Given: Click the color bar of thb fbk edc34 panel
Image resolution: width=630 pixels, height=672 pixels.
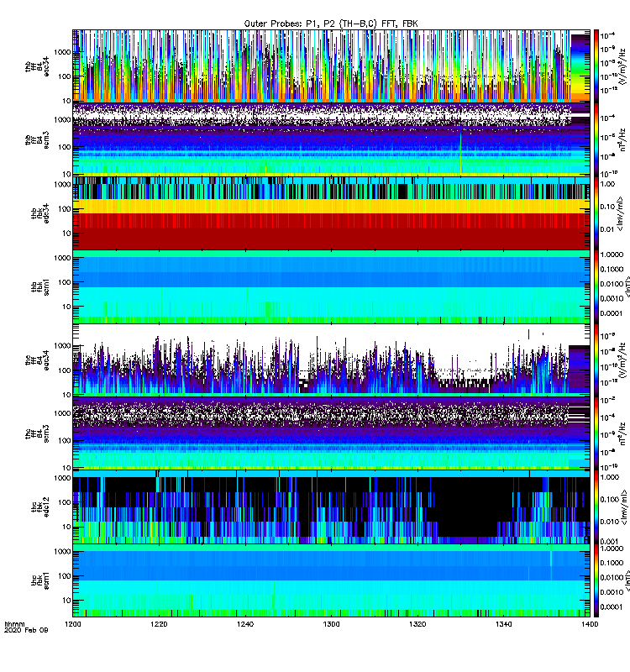Looking at the screenshot, I should (596, 213).
